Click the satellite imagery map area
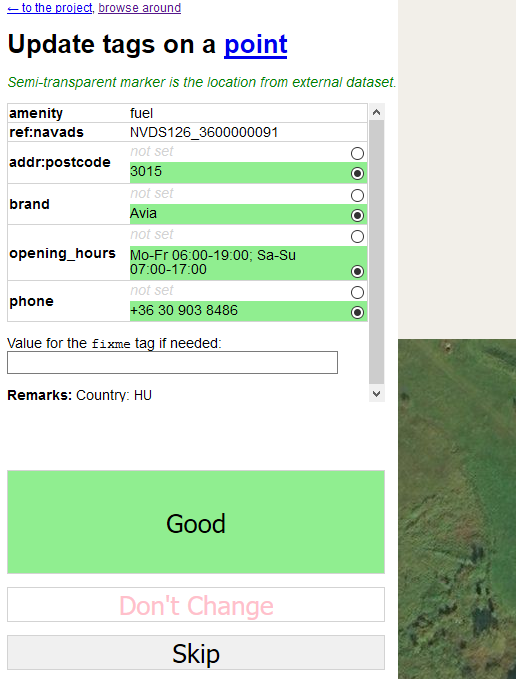 click(457, 509)
